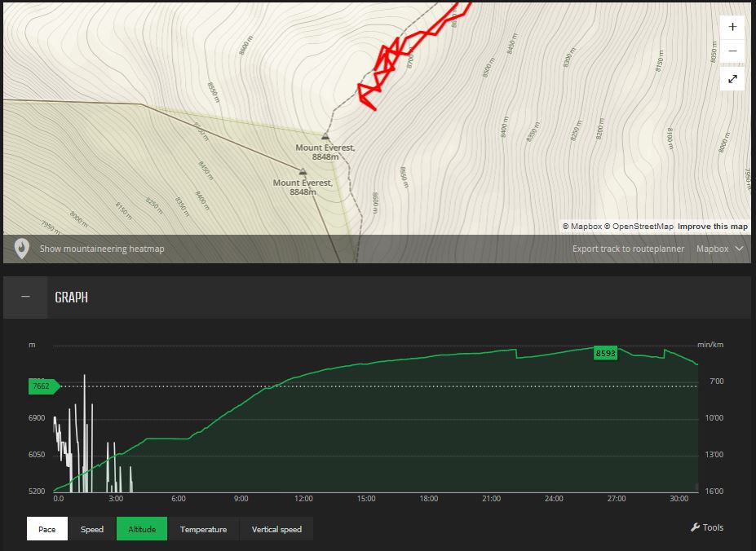
Task: Click the heatmap flame icon
Action: 21,249
